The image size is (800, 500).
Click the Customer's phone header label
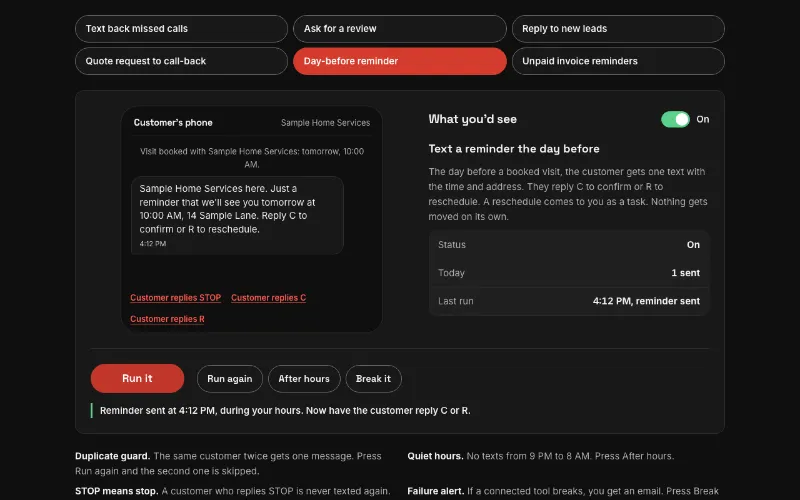click(173, 123)
